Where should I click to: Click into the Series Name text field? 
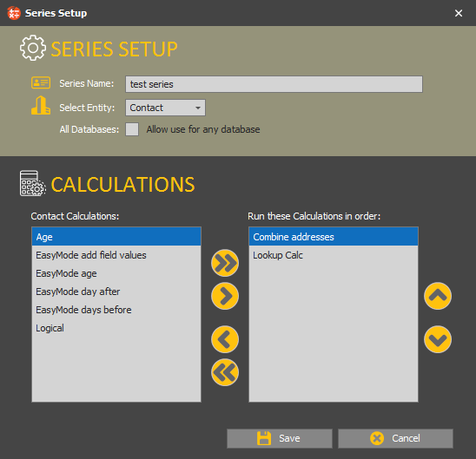(x=274, y=84)
